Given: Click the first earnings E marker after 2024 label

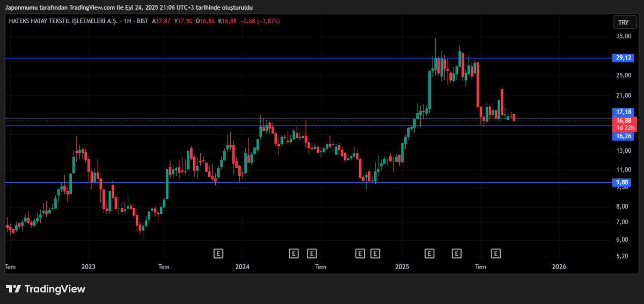Looking at the screenshot, I should click(294, 253).
